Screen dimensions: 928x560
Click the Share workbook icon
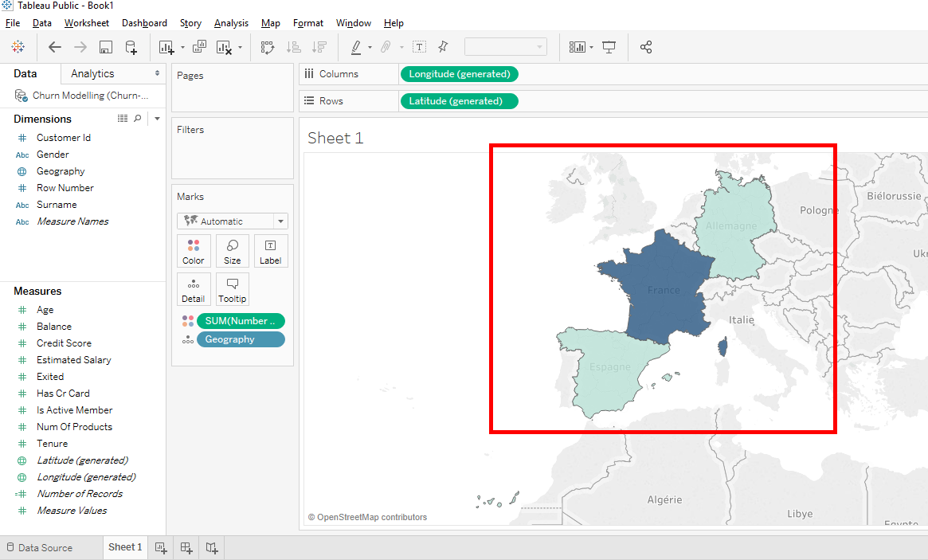646,46
